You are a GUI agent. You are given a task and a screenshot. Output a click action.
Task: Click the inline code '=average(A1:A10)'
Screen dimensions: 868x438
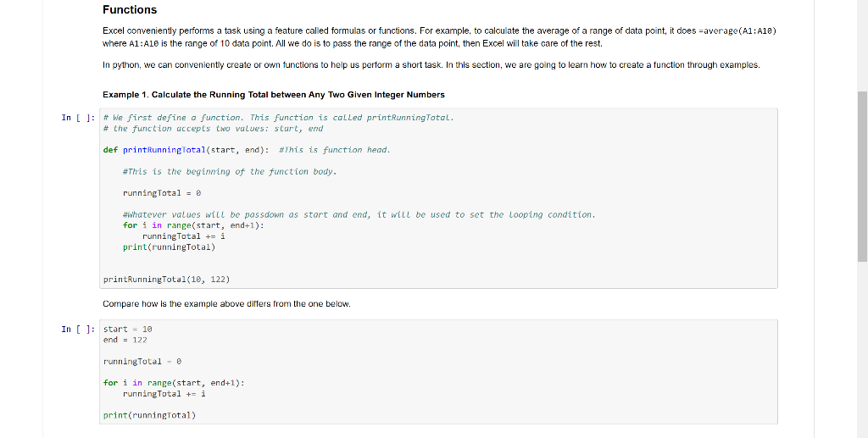tap(737, 31)
